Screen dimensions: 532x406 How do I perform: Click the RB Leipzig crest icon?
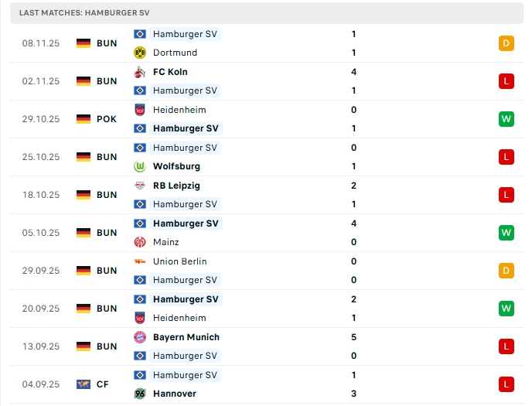coord(140,186)
